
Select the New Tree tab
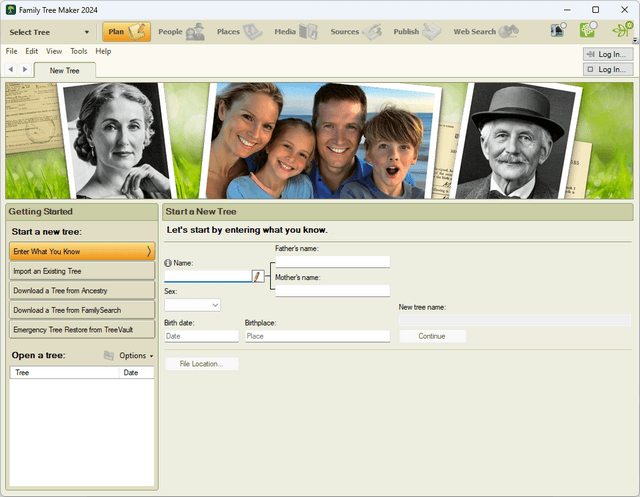[x=64, y=70]
